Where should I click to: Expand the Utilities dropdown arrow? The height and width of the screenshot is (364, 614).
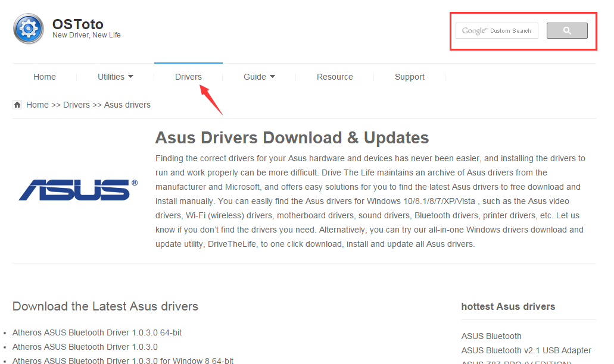pyautogui.click(x=131, y=77)
